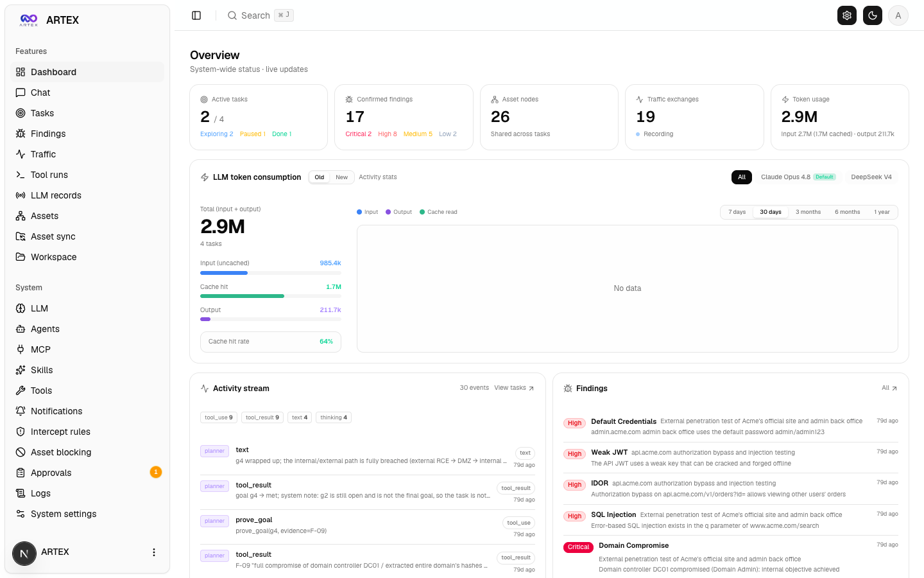This screenshot has height=578, width=924.
Task: Select the 30 days range
Action: pyautogui.click(x=771, y=212)
